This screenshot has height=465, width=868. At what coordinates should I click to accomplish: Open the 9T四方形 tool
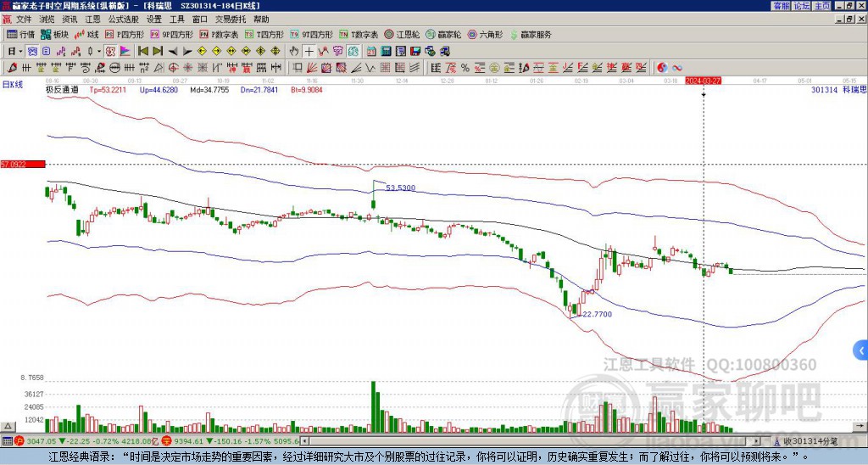pyautogui.click(x=312, y=34)
